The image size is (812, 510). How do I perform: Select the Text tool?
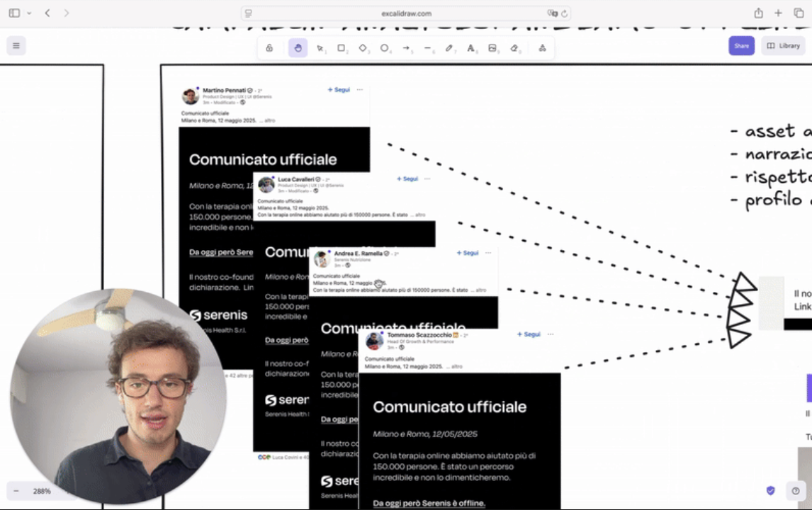click(x=470, y=48)
